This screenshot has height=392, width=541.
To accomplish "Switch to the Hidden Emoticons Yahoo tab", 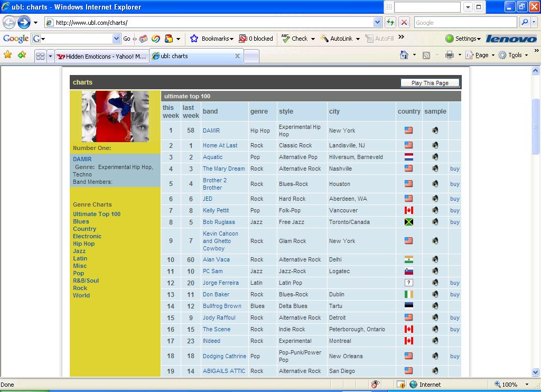I will tap(101, 56).
